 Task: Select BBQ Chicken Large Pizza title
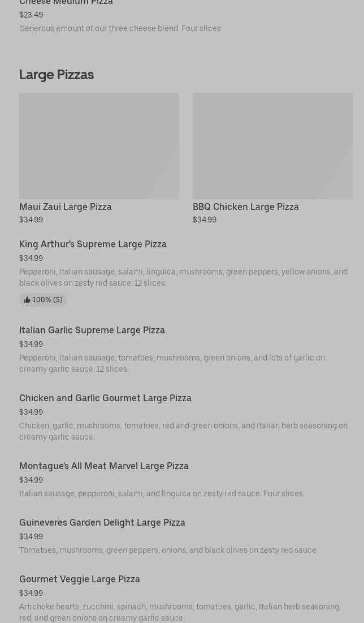tap(246, 207)
